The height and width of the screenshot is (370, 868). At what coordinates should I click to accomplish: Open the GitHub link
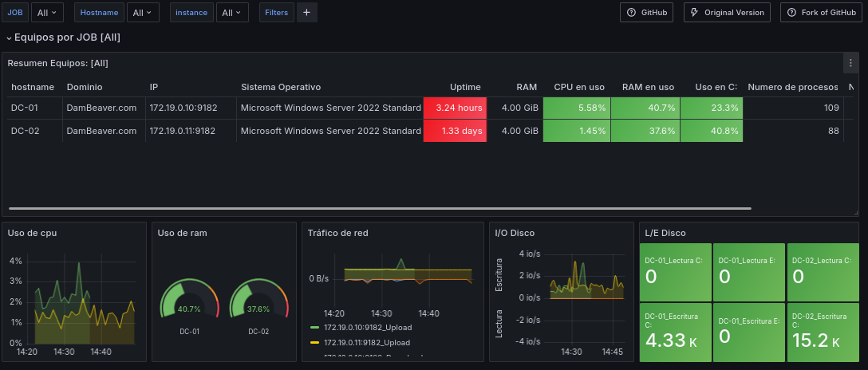[646, 12]
